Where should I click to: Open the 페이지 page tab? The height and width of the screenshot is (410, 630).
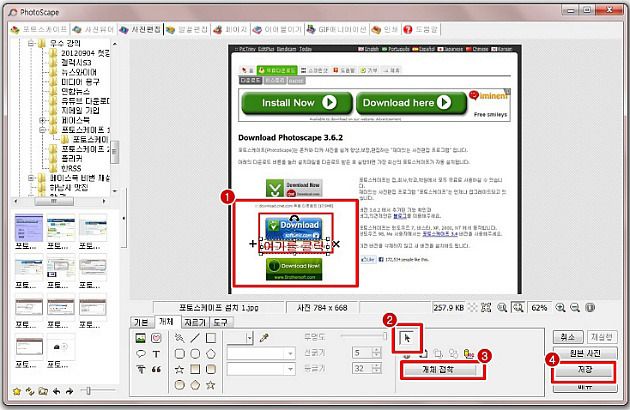231,29
